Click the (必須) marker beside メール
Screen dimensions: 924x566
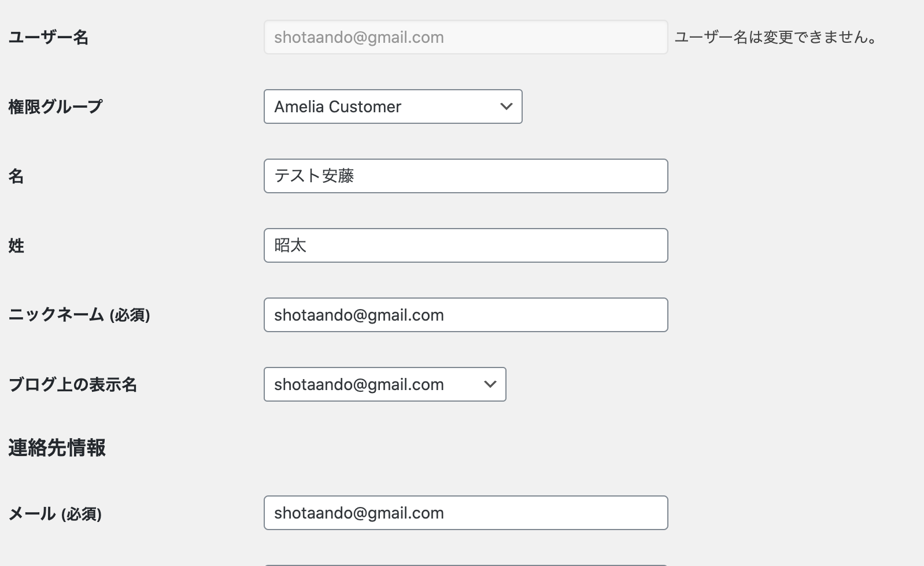[x=82, y=514]
